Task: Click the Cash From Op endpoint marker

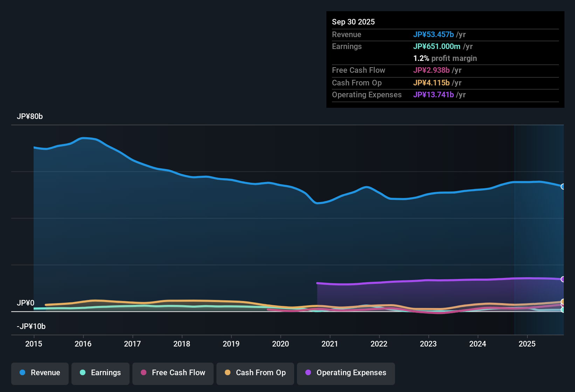Action: click(x=563, y=301)
